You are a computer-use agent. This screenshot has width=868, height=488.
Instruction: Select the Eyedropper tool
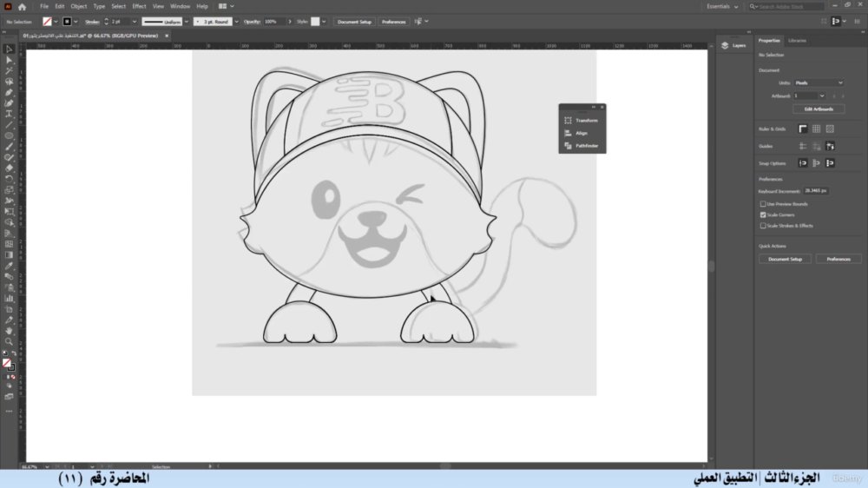pos(9,266)
